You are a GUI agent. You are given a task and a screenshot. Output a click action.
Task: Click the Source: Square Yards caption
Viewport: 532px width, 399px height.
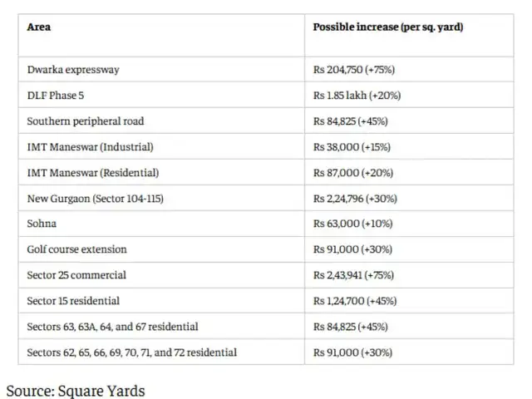tap(76, 391)
